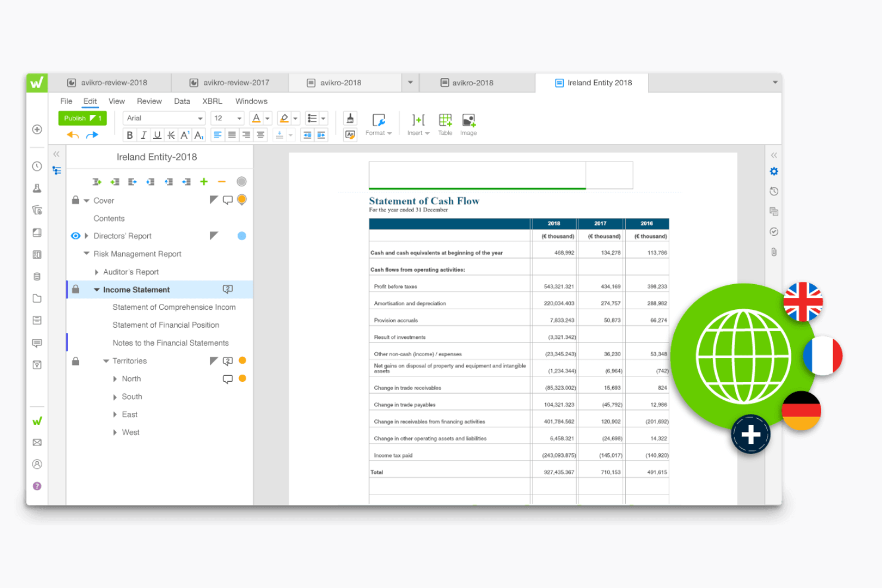Screen dimensions: 882x588
Task: Collapse the Income Statement section
Action: click(x=97, y=290)
